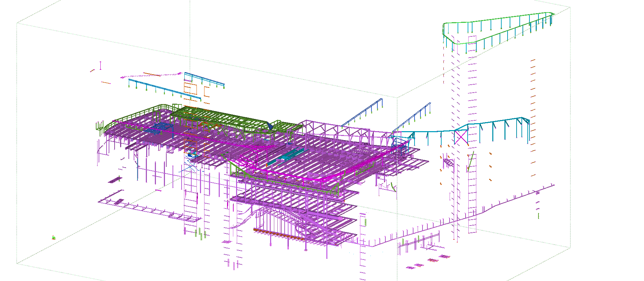Select the orange beam under the lower structure
The image size is (644, 281).
[278, 234]
